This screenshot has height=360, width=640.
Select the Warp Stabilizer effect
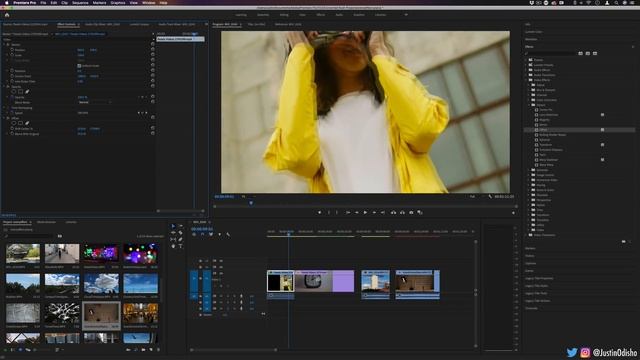click(x=549, y=160)
